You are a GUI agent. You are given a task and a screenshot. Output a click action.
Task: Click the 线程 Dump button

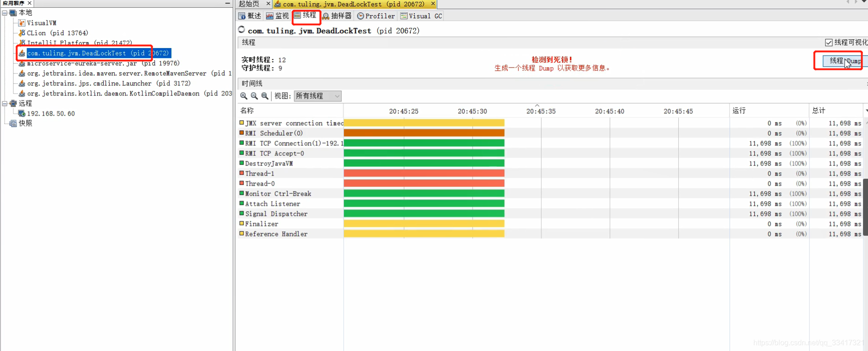point(845,61)
